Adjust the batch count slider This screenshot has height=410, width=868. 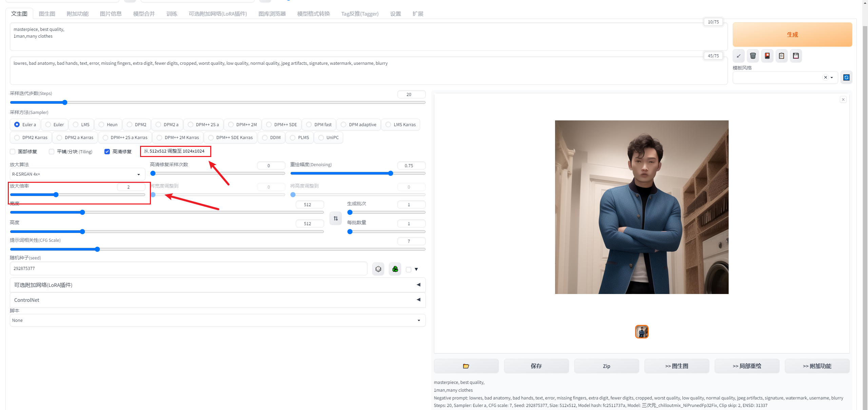coord(386,212)
